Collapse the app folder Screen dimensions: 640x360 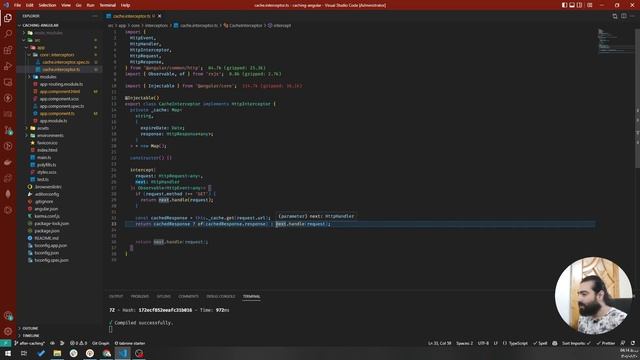[41, 47]
